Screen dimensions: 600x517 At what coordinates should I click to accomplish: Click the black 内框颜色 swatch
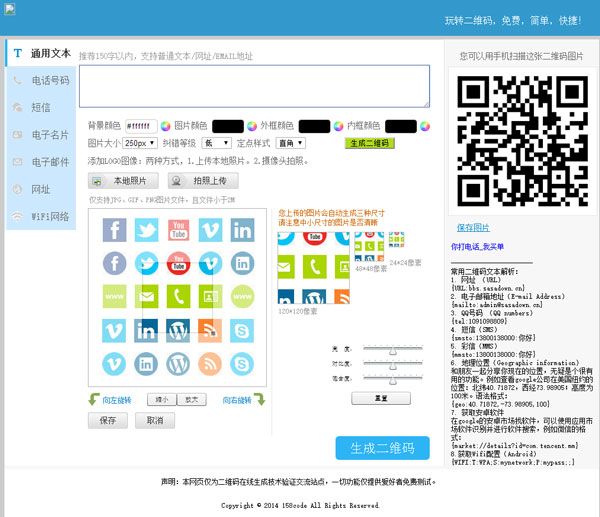coord(401,126)
